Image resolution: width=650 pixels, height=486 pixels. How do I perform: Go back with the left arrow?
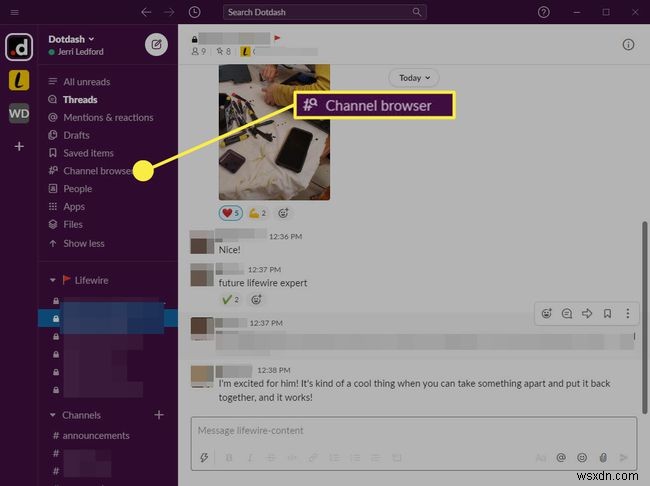pos(146,12)
